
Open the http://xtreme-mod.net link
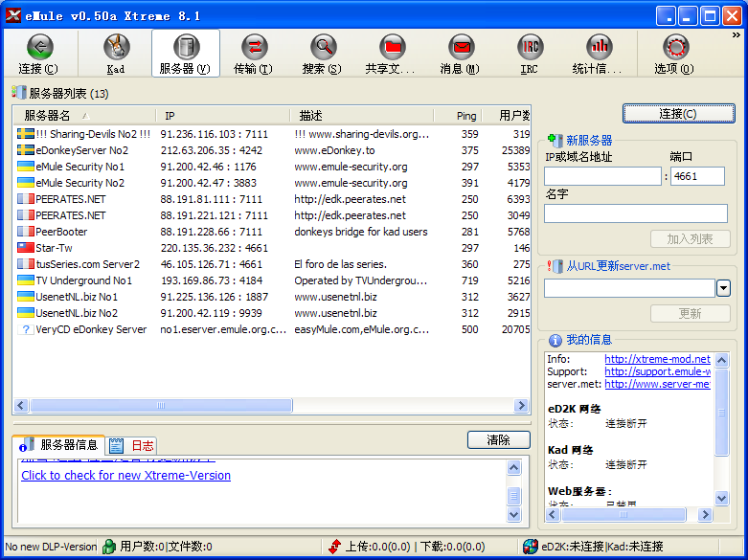click(x=657, y=359)
